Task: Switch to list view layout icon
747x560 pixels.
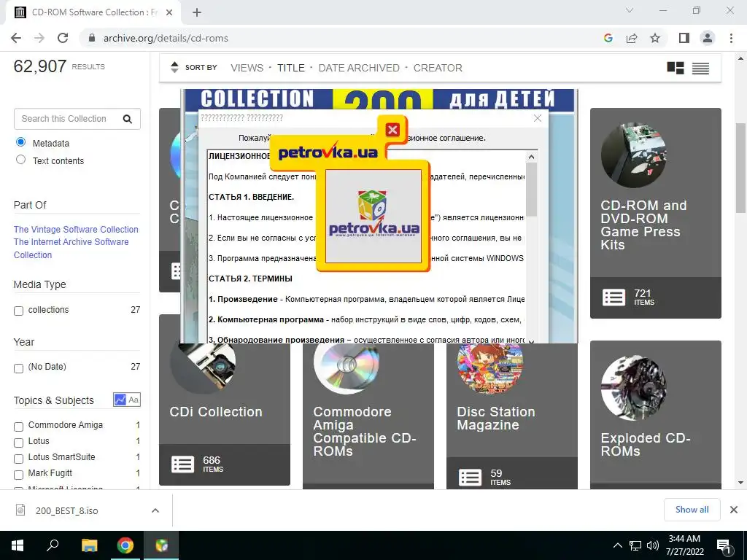Action: pos(700,68)
